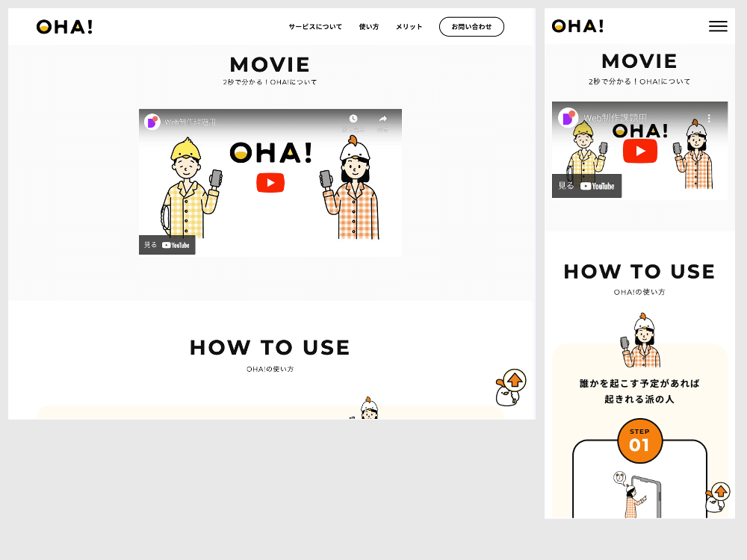
Task: Click the Share arrow icon on desktop video
Action: point(382,119)
